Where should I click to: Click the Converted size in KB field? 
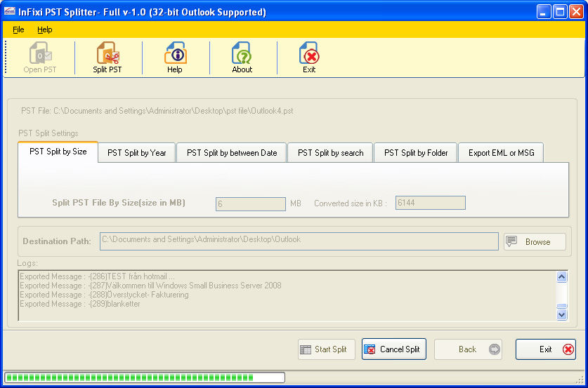431,203
